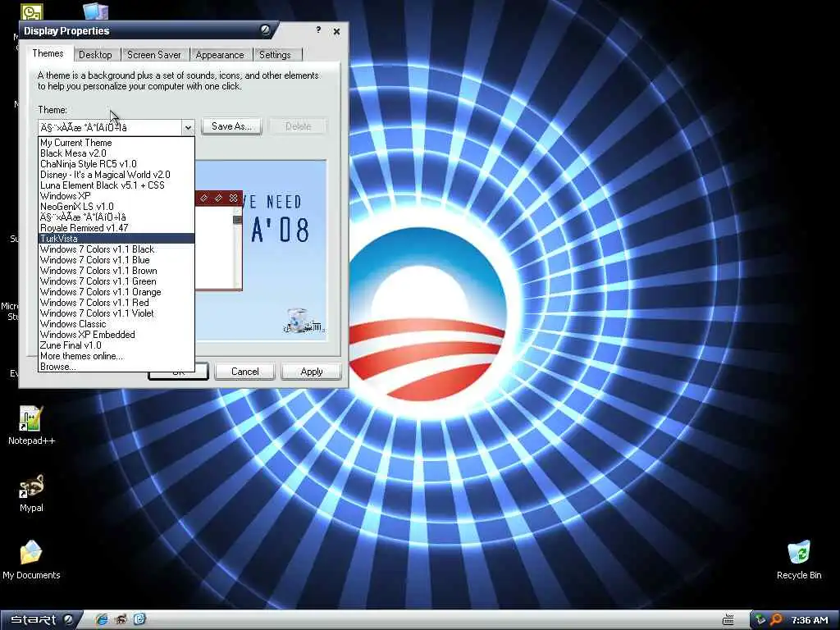The height and width of the screenshot is (630, 840).
Task: Switch to the Desktop tab
Action: pos(95,55)
